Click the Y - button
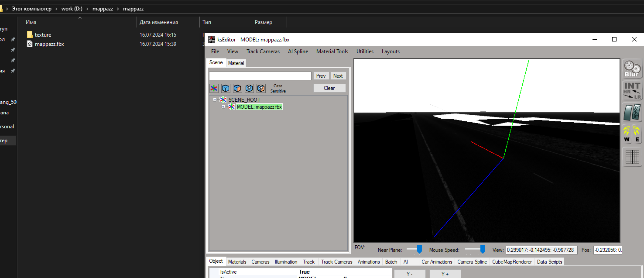Screen dimensions: 644x278 [409, 274]
